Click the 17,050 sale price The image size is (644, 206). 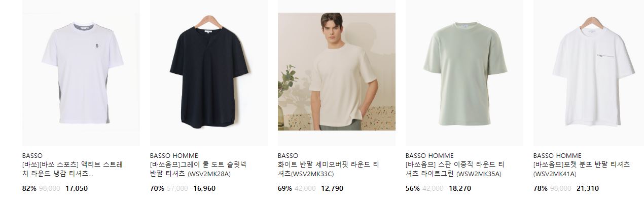77,188
